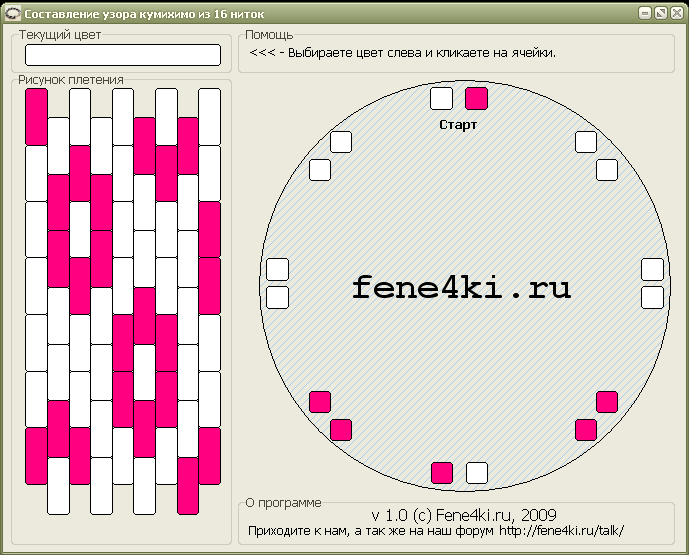The image size is (689, 555).
Task: Click the Текущий цвет current color box
Action: click(122, 55)
